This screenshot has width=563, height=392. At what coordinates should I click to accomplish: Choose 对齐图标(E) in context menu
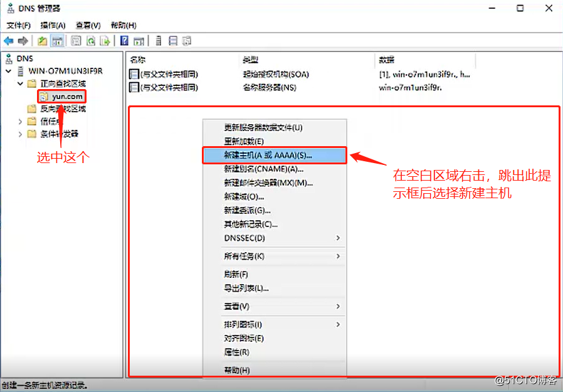[275, 338]
